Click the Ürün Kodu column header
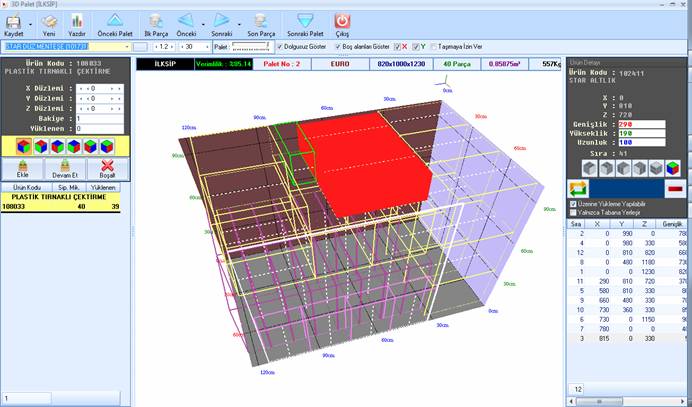Screen dimensions: 692x407 (x=26, y=187)
